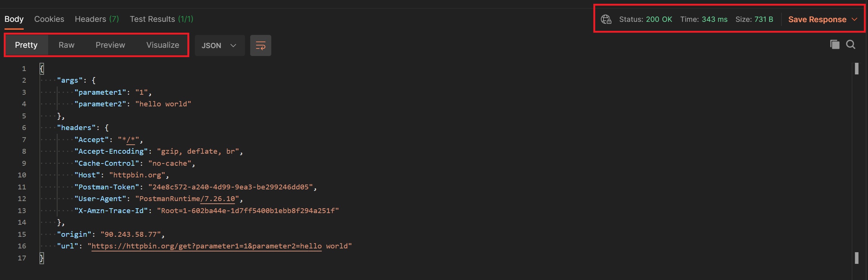Screen dimensions: 868x280
Task: Click the 200 OK status text
Action: click(x=659, y=19)
